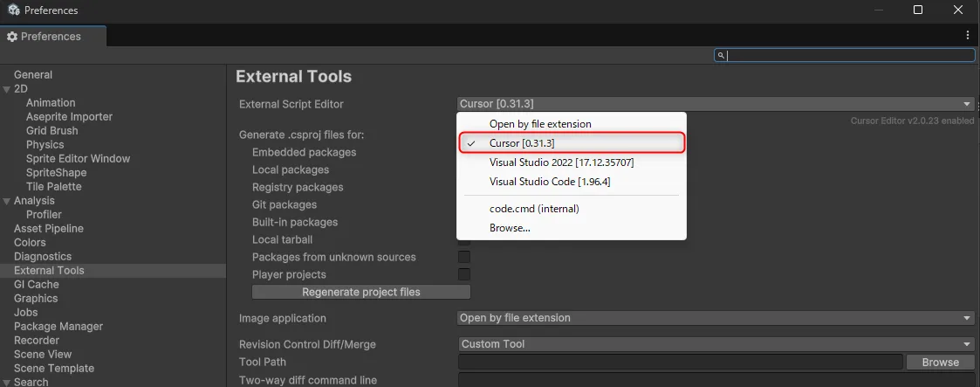Image resolution: width=980 pixels, height=387 pixels.
Task: Click Regenerate project files button
Action: click(360, 292)
